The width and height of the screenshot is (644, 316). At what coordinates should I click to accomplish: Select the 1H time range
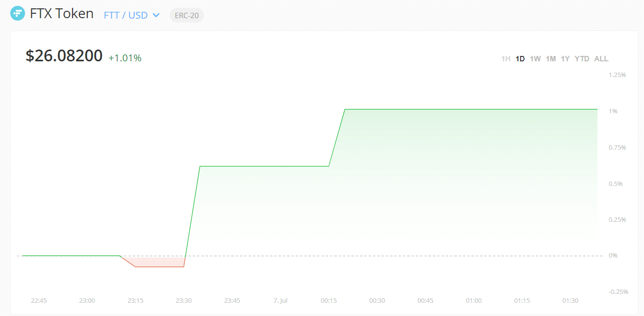tap(506, 59)
